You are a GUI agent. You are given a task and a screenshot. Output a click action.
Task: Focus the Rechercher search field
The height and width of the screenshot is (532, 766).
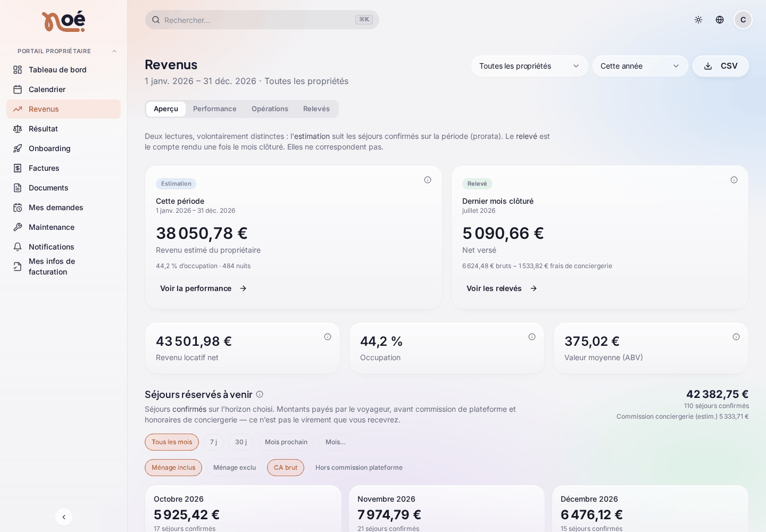(262, 20)
